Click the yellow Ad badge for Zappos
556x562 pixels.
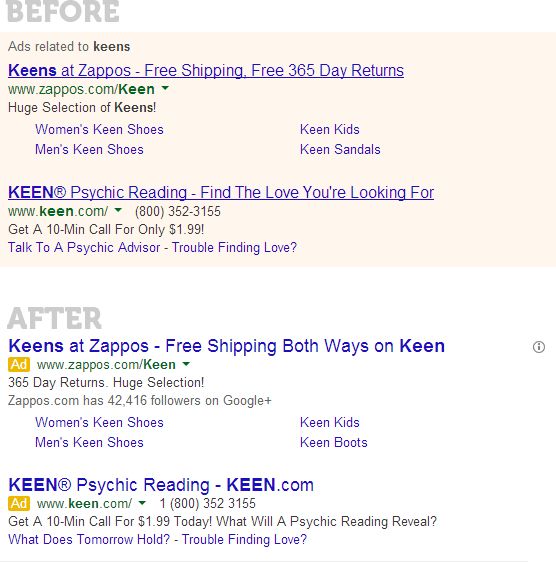click(19, 365)
